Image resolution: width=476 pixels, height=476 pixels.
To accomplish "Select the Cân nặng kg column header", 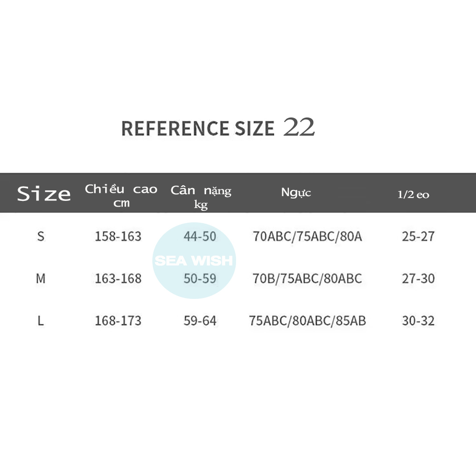I will click(x=201, y=197).
